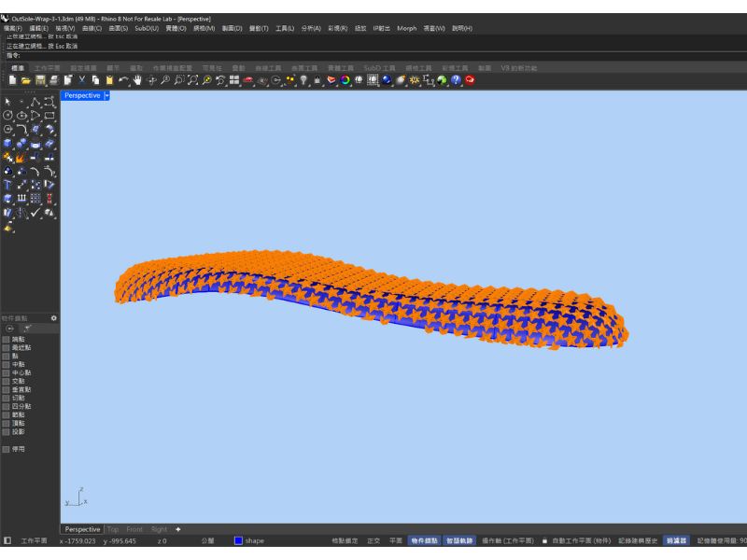Open the Perspective viewport title dropdown arrow
747x560 pixels.
(x=107, y=95)
